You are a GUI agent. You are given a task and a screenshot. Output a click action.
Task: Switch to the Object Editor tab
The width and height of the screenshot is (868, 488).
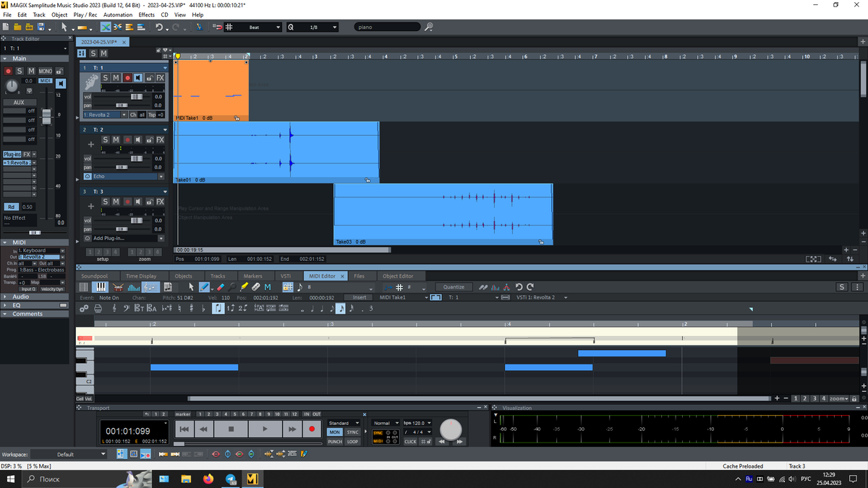point(398,276)
